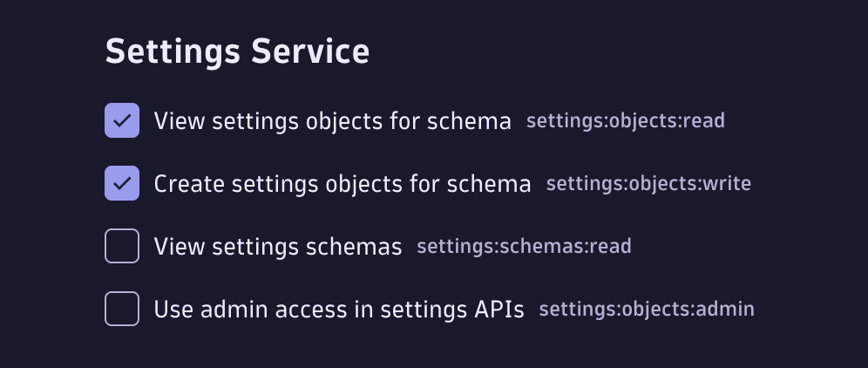Select the settings:objects:read scope text
Image resolution: width=868 pixels, height=368 pixels.
tap(625, 120)
